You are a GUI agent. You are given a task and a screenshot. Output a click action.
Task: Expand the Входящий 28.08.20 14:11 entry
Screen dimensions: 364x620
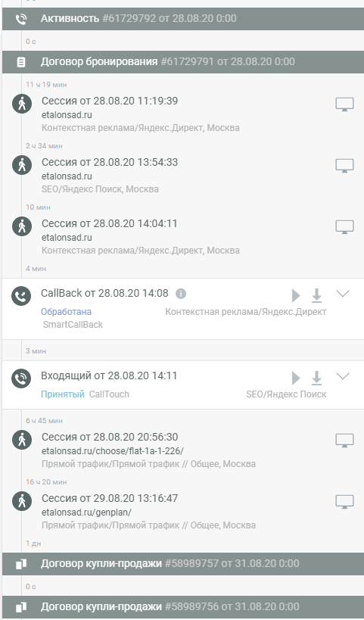(x=343, y=376)
